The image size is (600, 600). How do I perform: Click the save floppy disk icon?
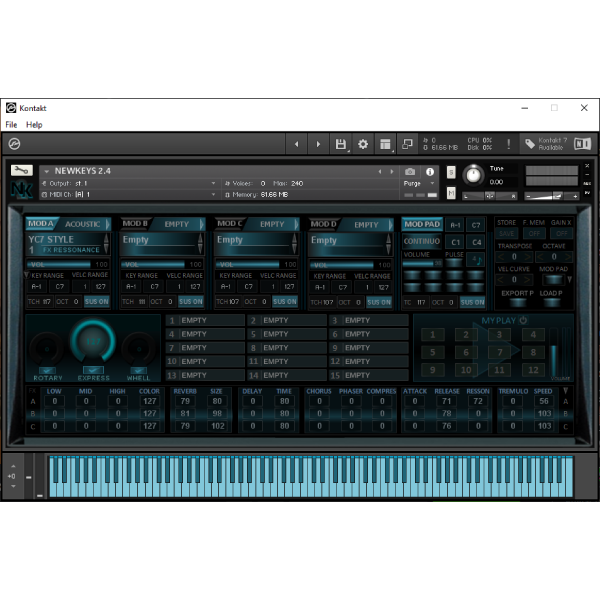coord(341,144)
